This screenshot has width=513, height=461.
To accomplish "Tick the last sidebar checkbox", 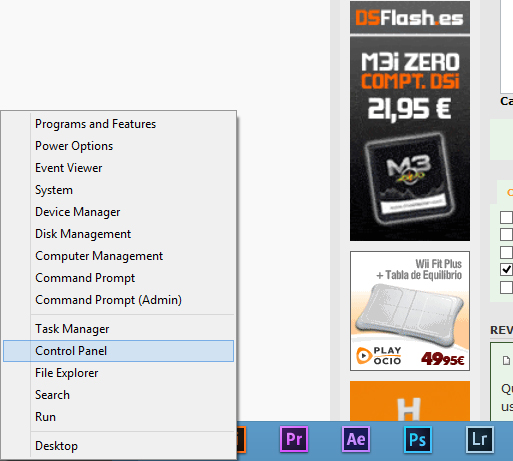I will (506, 287).
